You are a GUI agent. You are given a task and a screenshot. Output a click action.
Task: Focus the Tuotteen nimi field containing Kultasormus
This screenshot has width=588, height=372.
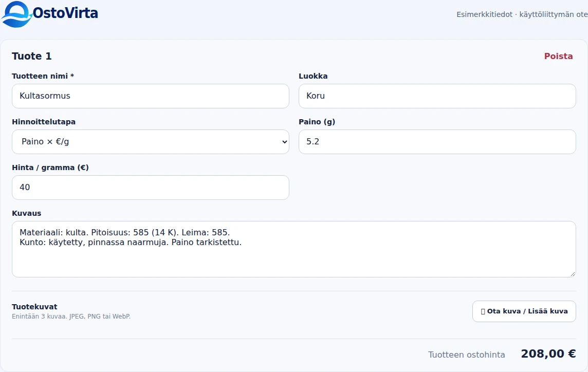click(x=151, y=96)
